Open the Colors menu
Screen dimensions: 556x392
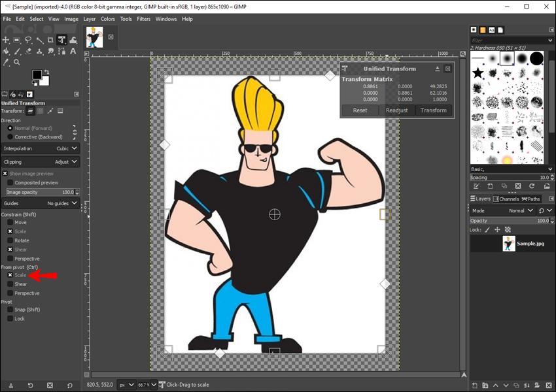[108, 19]
